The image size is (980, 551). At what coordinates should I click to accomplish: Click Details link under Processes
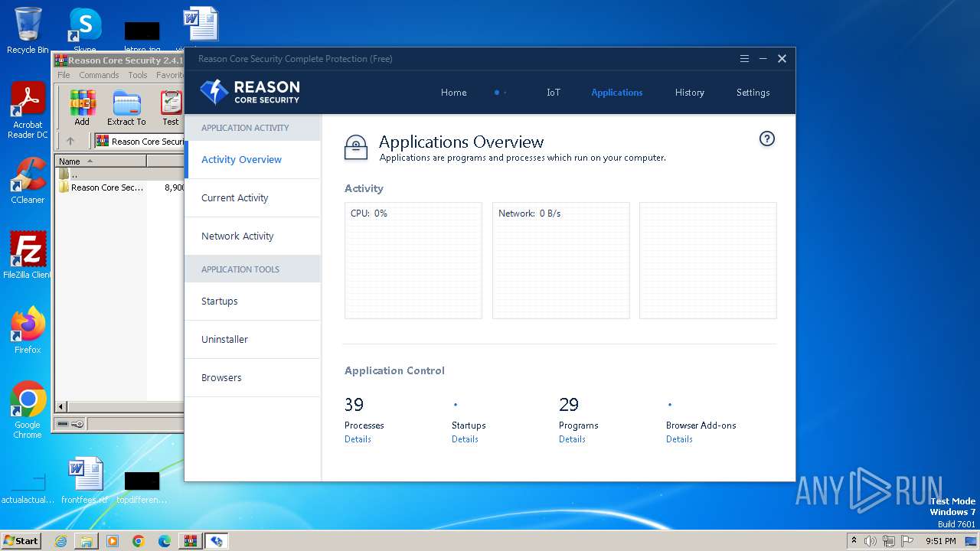tap(358, 439)
